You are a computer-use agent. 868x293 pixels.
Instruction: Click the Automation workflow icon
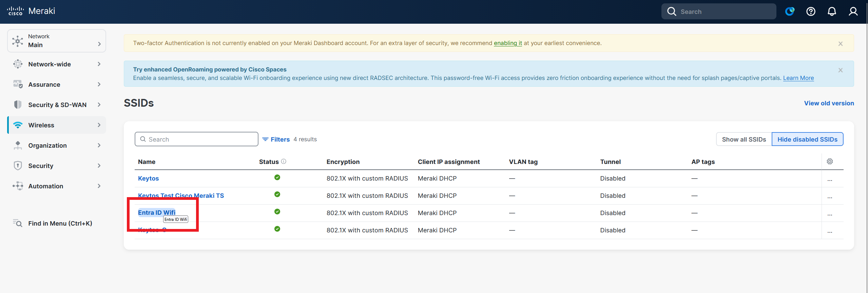click(18, 186)
